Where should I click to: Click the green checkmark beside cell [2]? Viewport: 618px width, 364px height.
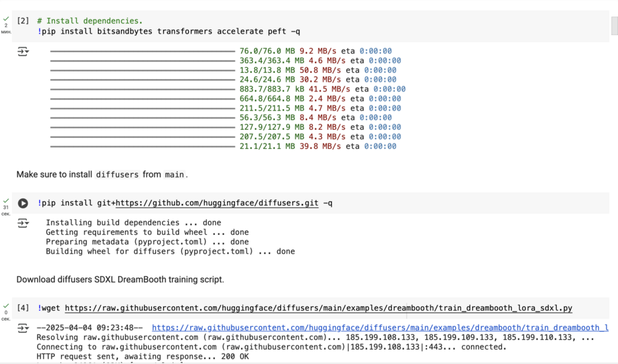5,18
